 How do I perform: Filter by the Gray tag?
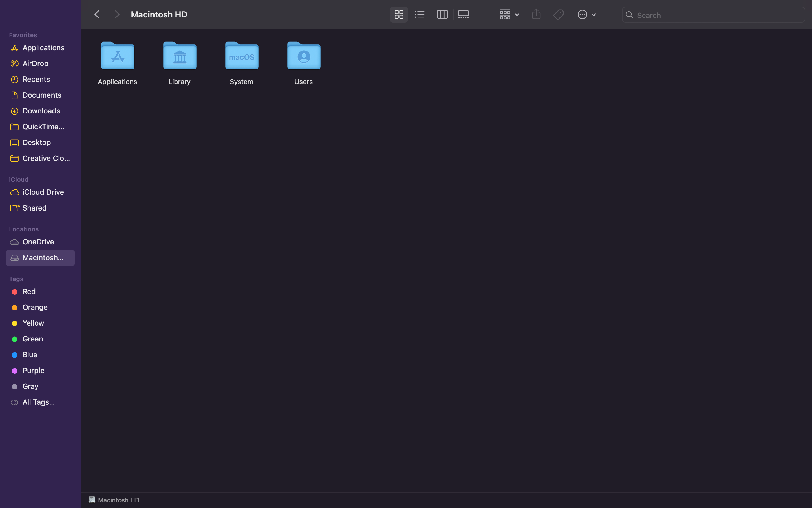click(x=40, y=386)
